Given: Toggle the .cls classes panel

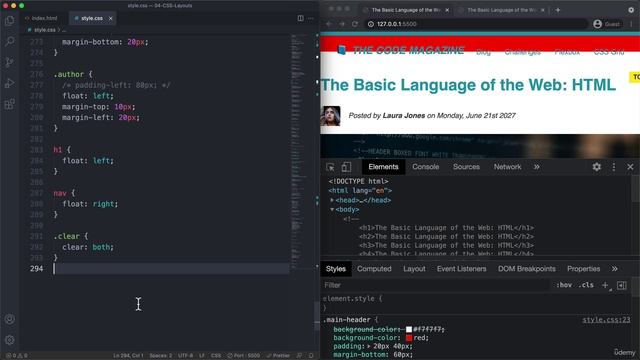Looking at the screenshot, I should [x=586, y=285].
